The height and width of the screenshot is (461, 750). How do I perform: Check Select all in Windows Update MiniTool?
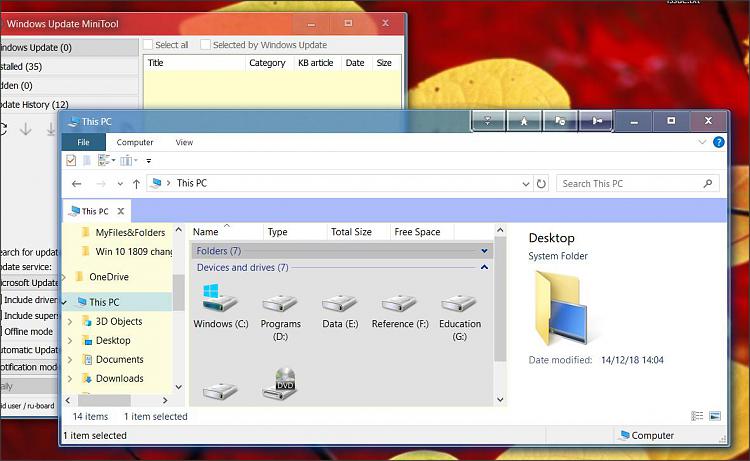(x=148, y=44)
